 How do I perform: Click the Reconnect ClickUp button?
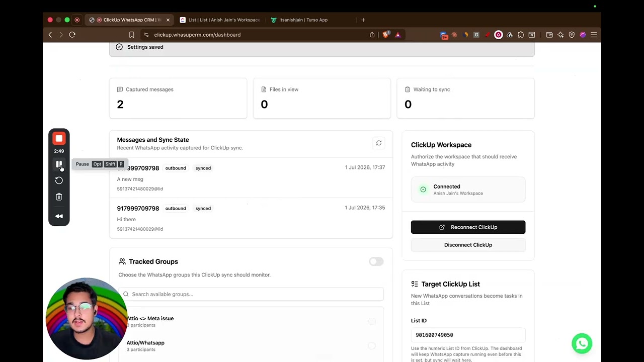[x=468, y=227]
